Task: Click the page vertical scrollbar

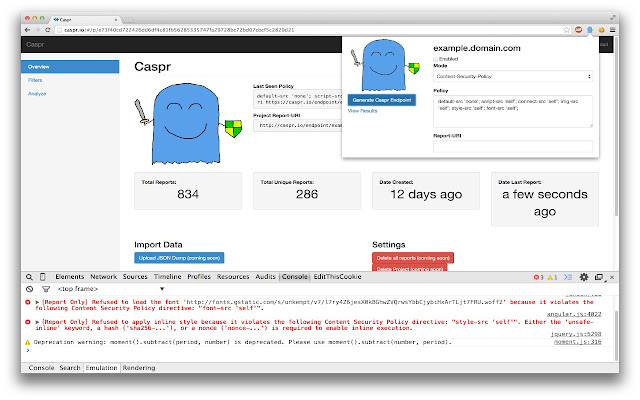Action: (x=616, y=127)
